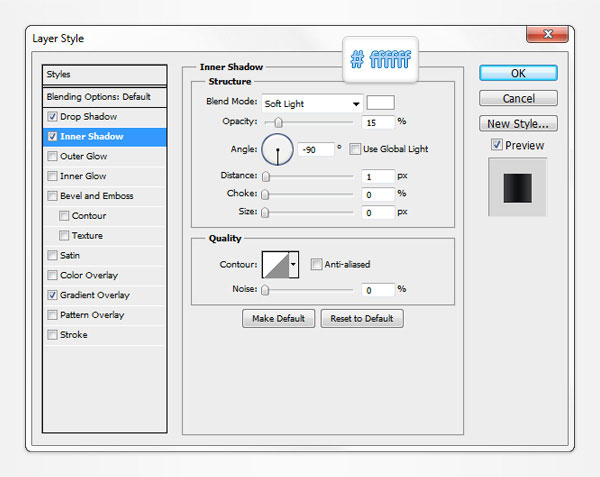Enable the Pattern Overlay checkbox
Screen dimensions: 600x477
[x=52, y=315]
